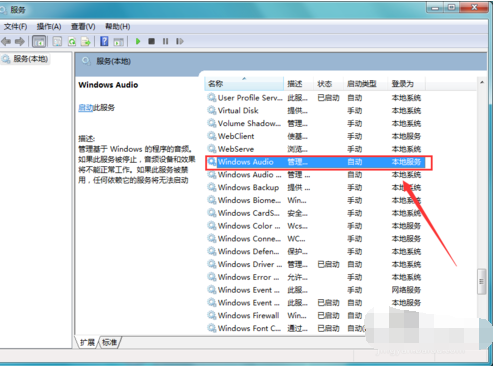Viewport: 493px width, 367px height.
Task: Click 已启动 status in Windows Driver row
Action: click(328, 264)
